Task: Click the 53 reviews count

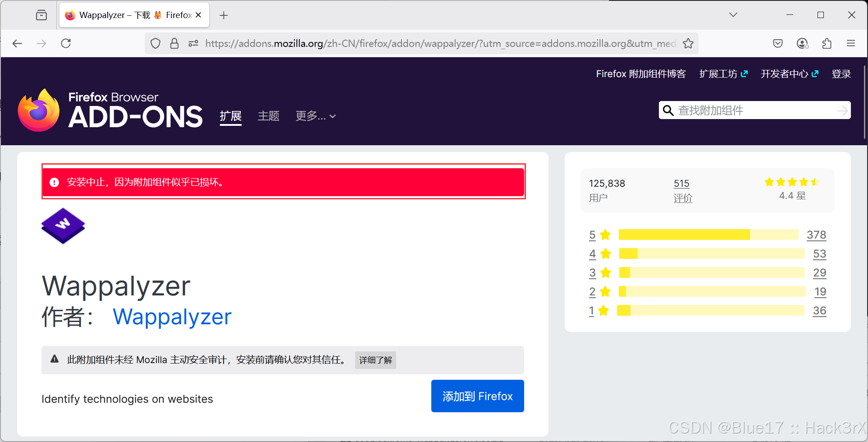Action: 819,254
